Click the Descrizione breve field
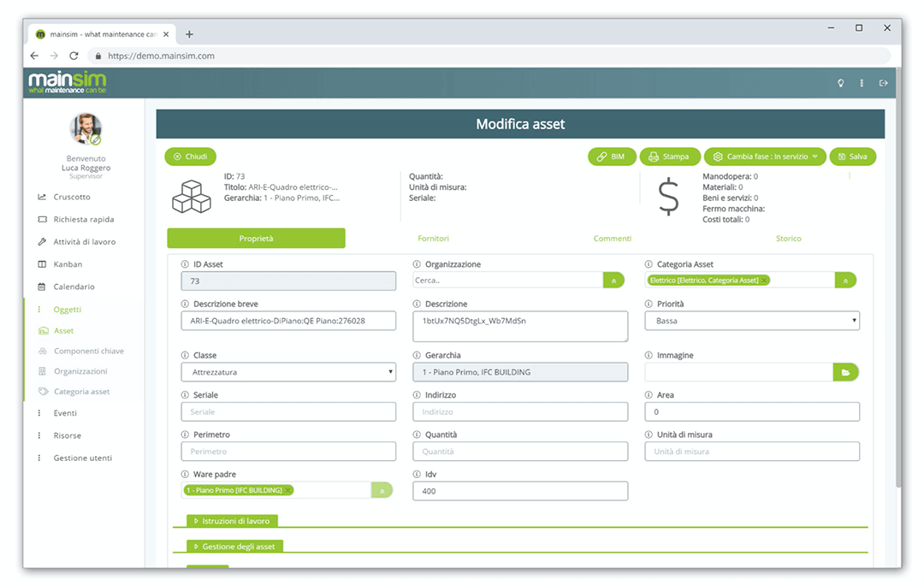The width and height of the screenshot is (924, 585). tap(288, 321)
